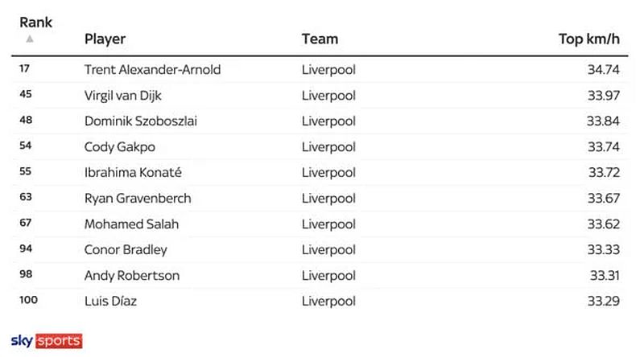Choose the Ibrahima Konaté entry
Image resolution: width=644 pixels, height=357 pixels.
pyautogui.click(x=133, y=172)
